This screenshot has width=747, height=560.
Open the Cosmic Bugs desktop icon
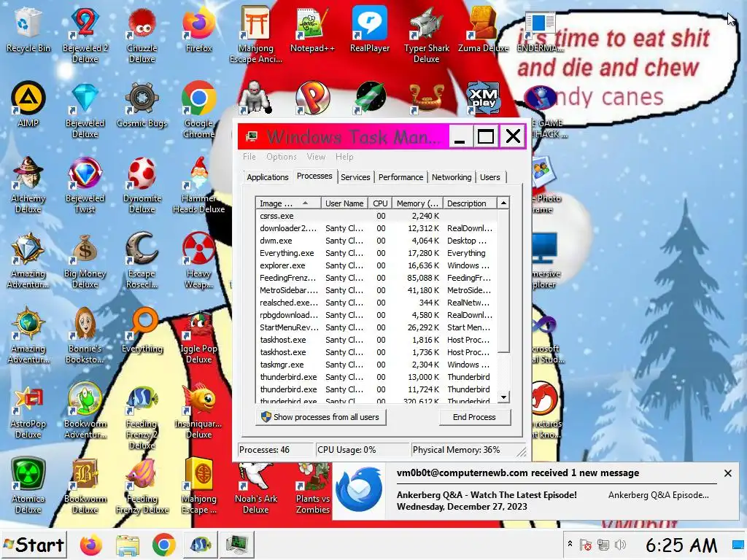(x=142, y=105)
